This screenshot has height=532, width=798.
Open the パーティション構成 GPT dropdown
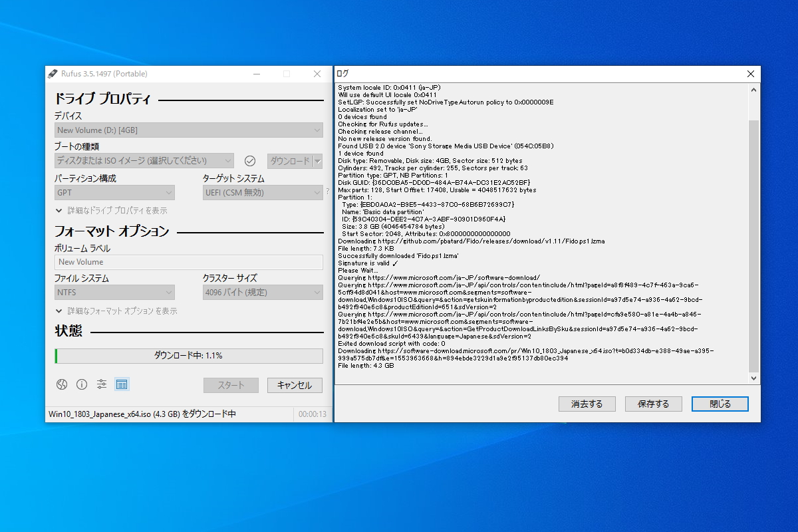coord(114,192)
